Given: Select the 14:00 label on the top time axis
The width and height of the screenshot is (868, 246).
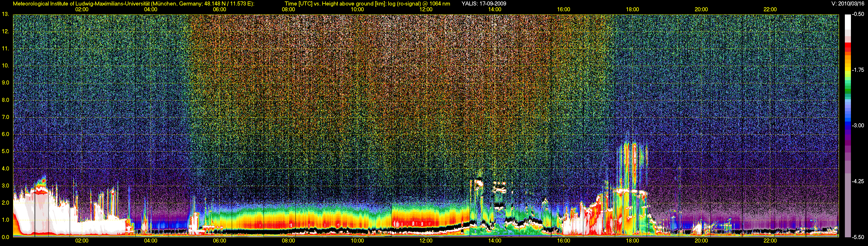Looking at the screenshot, I should [x=495, y=10].
